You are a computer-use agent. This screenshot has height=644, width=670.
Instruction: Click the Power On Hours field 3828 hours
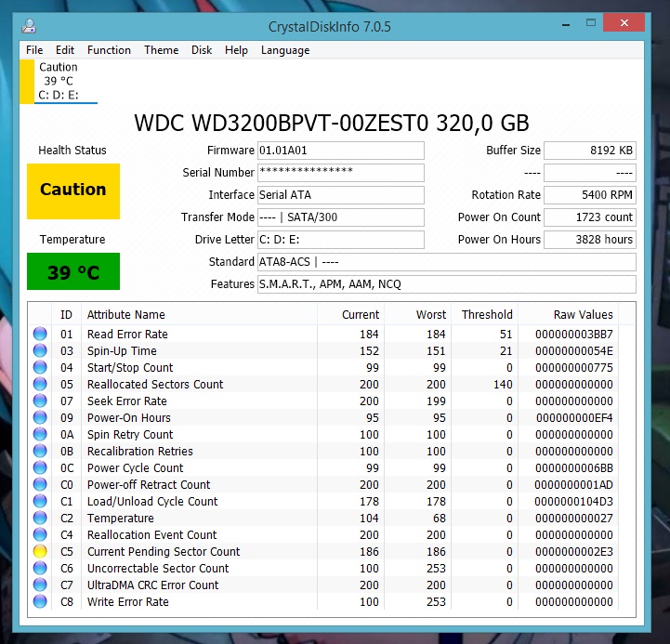point(590,240)
